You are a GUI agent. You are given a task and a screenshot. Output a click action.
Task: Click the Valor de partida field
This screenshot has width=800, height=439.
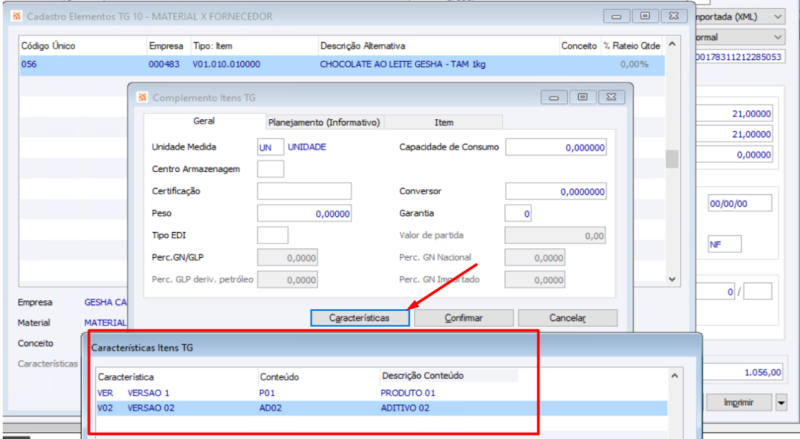tap(555, 235)
